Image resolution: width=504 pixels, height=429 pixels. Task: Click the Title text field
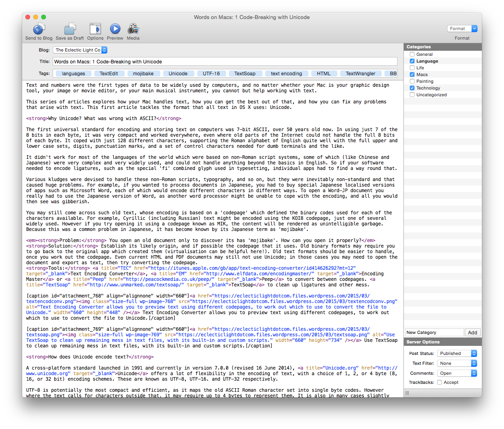[225, 61]
